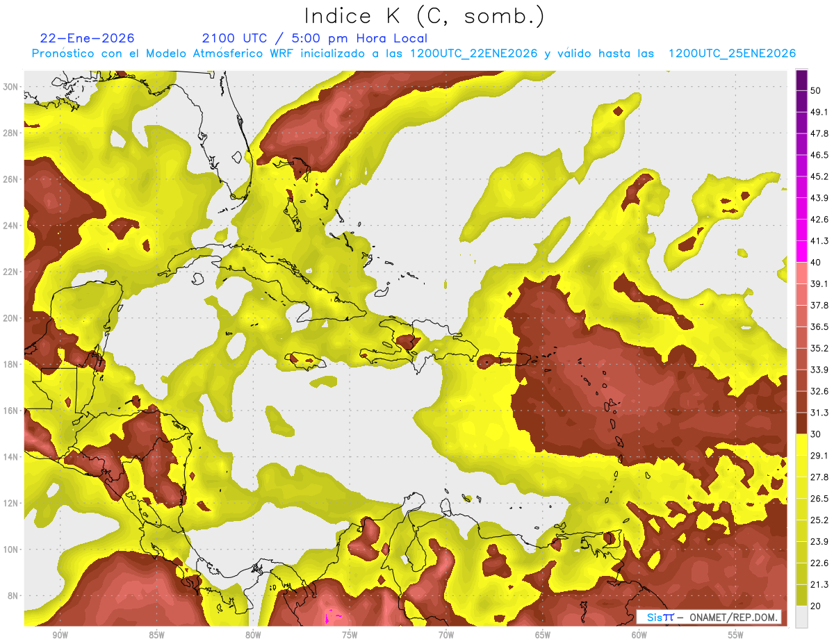This screenshot has width=834, height=644.
Task: Click the 33.9 value on the color scale
Action: click(x=819, y=370)
